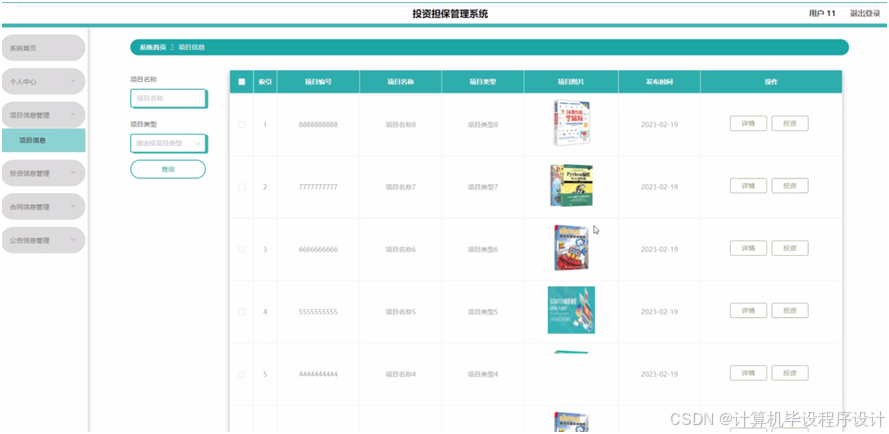Click the 投资担保管理系统 page title
This screenshot has width=889, height=434.
(x=450, y=14)
